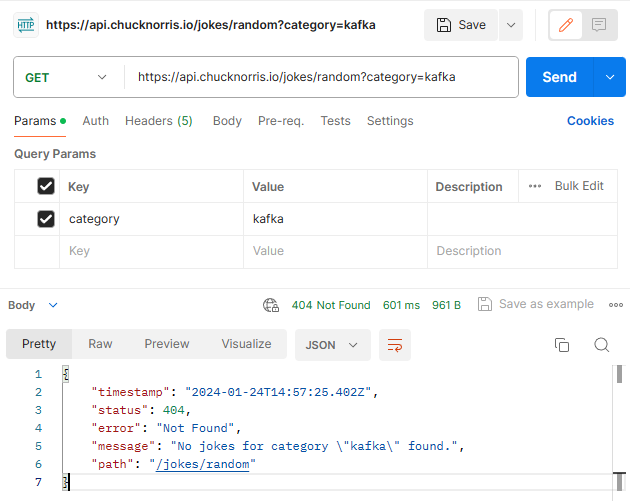Screen dimensions: 630x501
Task: Click the Save button
Action: (461, 25)
